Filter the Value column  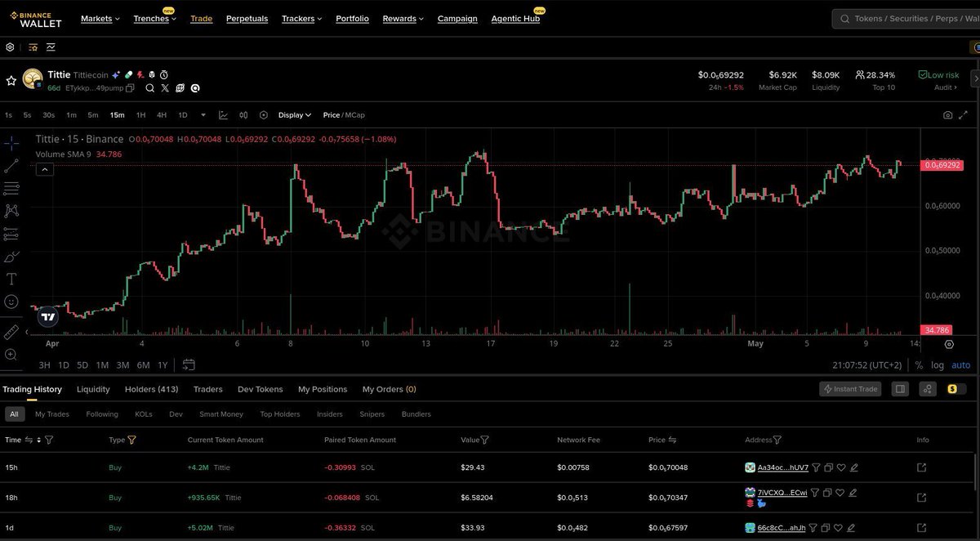point(485,440)
